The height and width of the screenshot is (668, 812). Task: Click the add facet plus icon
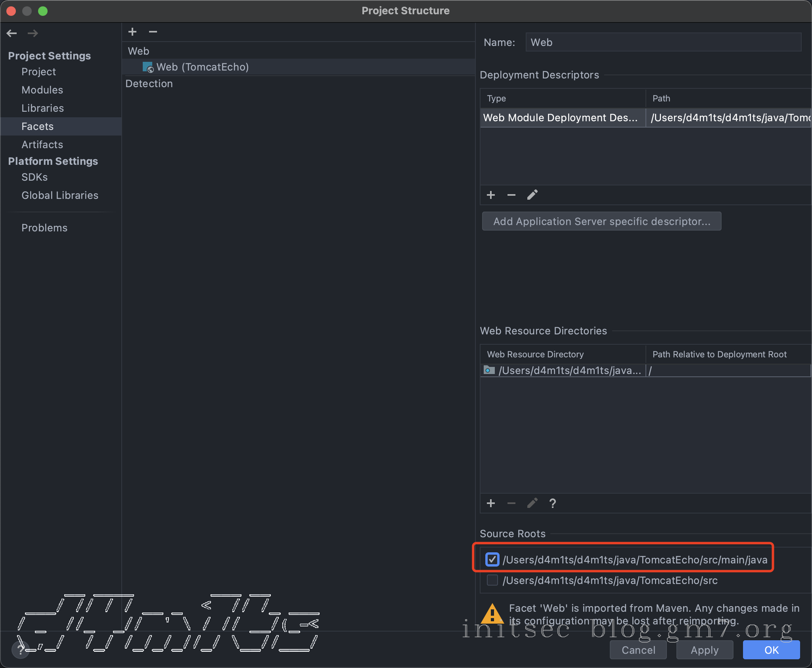coord(132,32)
